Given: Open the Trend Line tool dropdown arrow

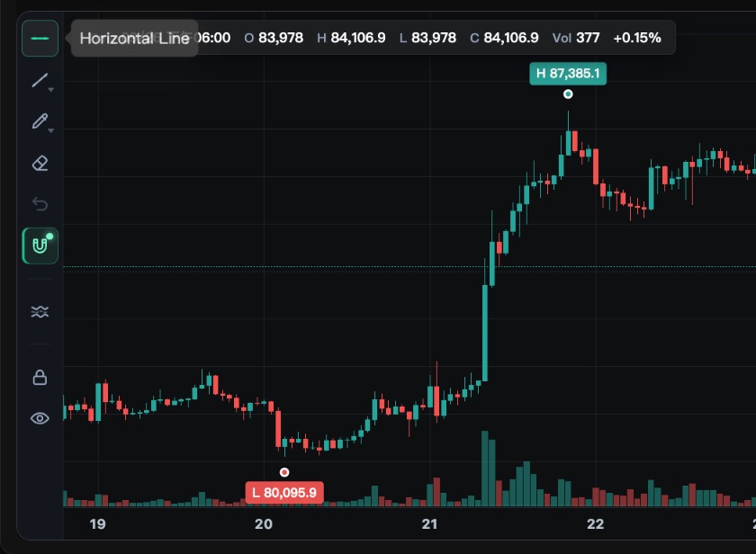Looking at the screenshot, I should point(51,90).
